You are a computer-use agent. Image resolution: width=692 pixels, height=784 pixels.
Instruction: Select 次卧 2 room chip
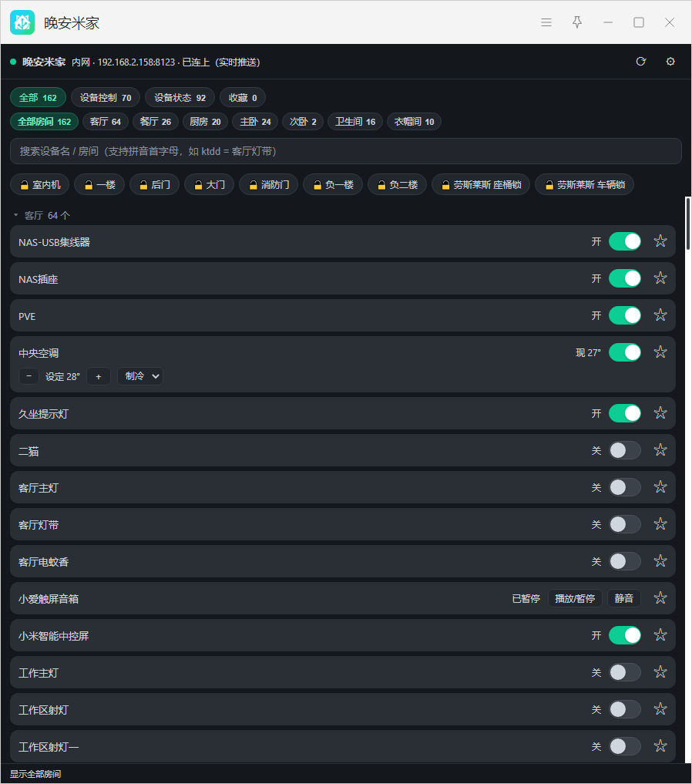(303, 122)
